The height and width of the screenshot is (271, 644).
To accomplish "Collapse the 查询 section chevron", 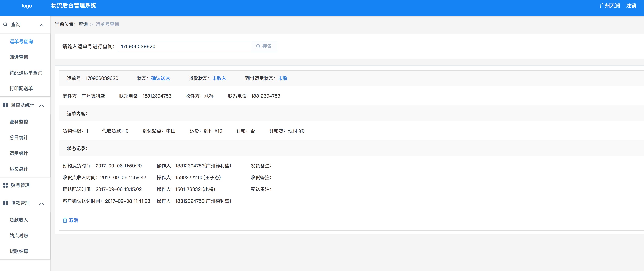I will pyautogui.click(x=42, y=25).
